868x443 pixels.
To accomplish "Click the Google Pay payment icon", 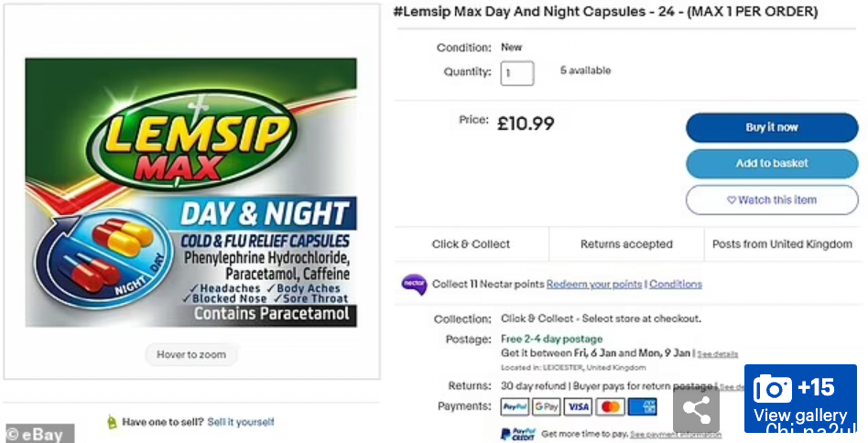I will pos(546,406).
